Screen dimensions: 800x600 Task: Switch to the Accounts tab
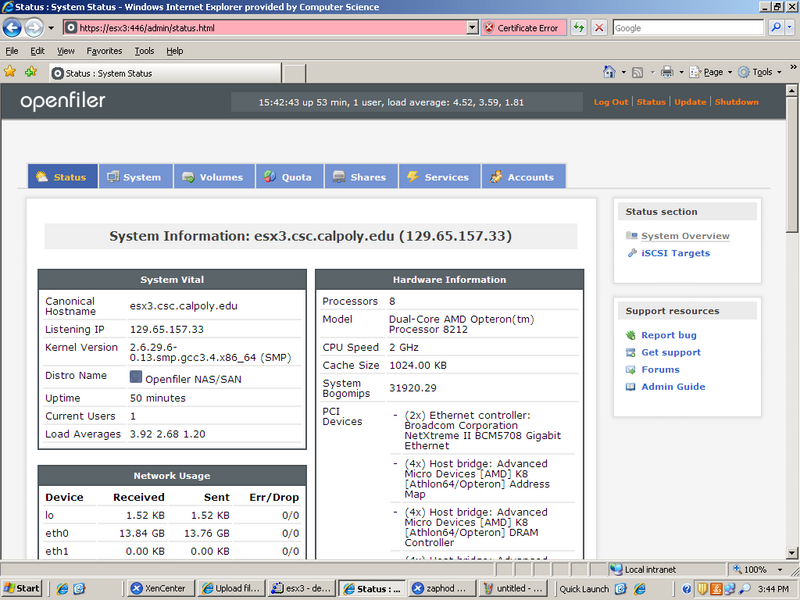pos(523,177)
